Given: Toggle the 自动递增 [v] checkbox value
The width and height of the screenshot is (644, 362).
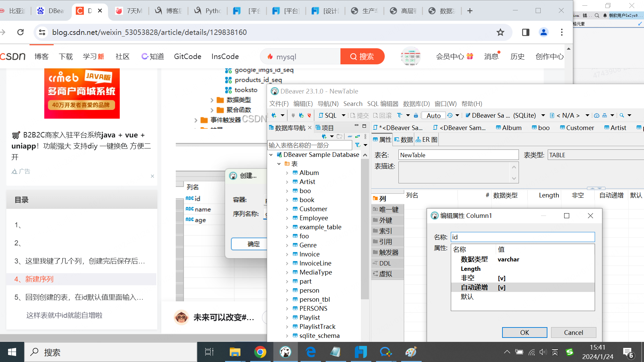Looking at the screenshot, I should pyautogui.click(x=501, y=288).
